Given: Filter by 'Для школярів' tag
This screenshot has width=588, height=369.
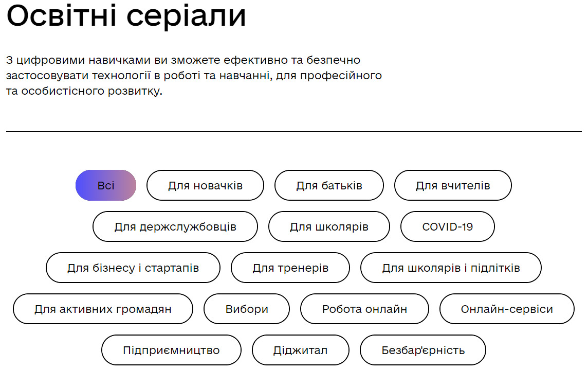Looking at the screenshot, I should (329, 227).
